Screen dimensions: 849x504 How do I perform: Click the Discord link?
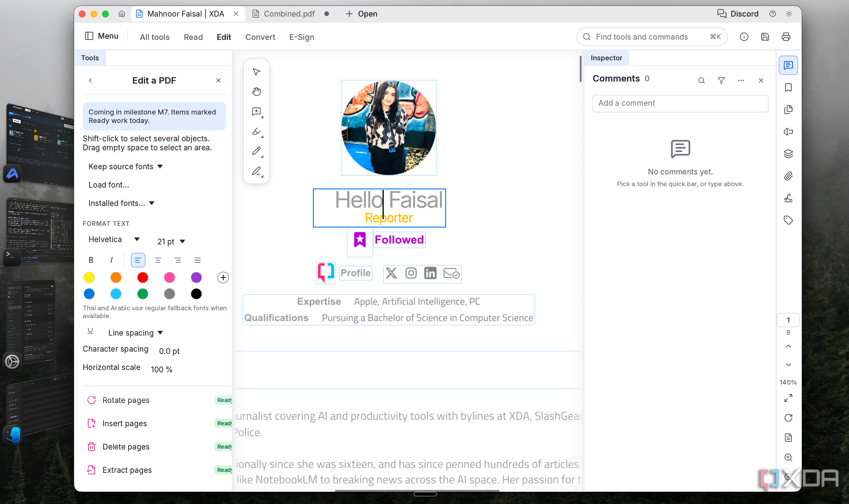[737, 14]
